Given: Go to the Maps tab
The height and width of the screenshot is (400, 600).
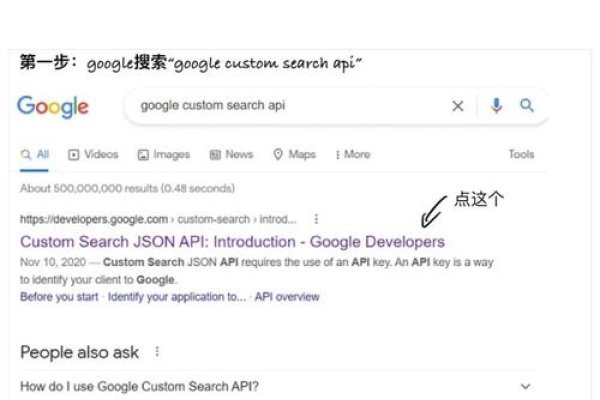Looking at the screenshot, I should pos(294,154).
